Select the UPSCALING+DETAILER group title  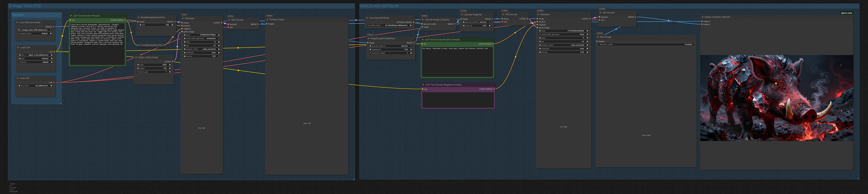pos(379,6)
